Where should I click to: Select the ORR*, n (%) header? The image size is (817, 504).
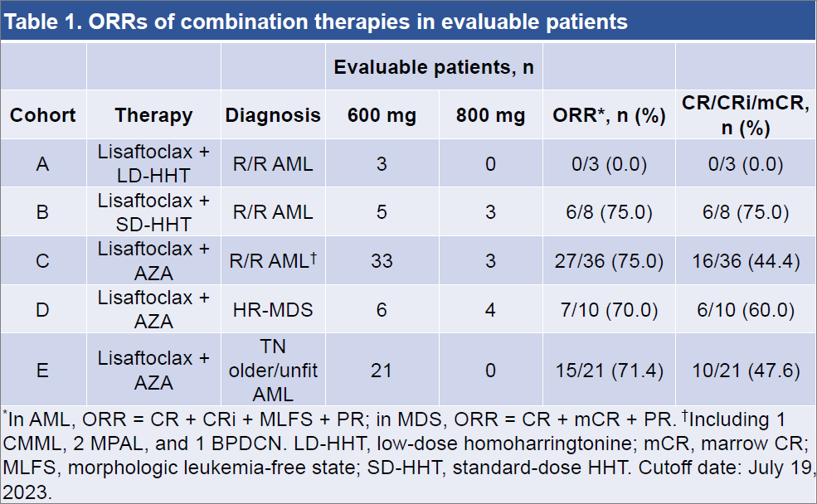pyautogui.click(x=610, y=115)
